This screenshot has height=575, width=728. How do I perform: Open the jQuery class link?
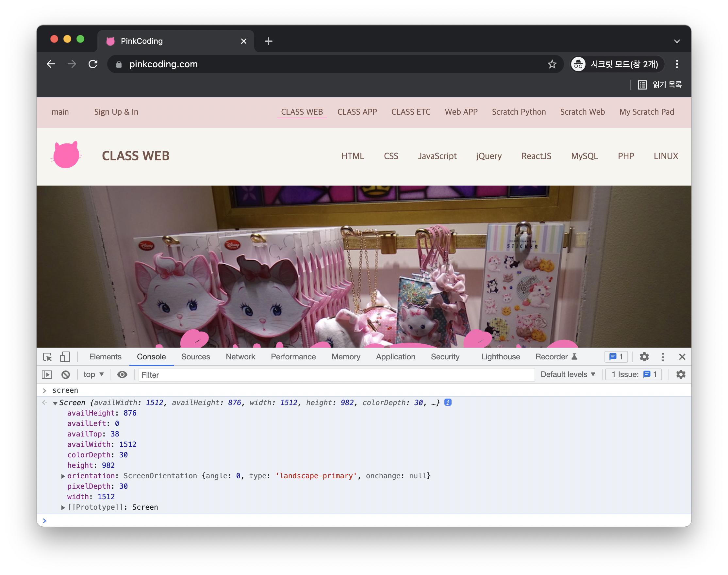coord(488,156)
